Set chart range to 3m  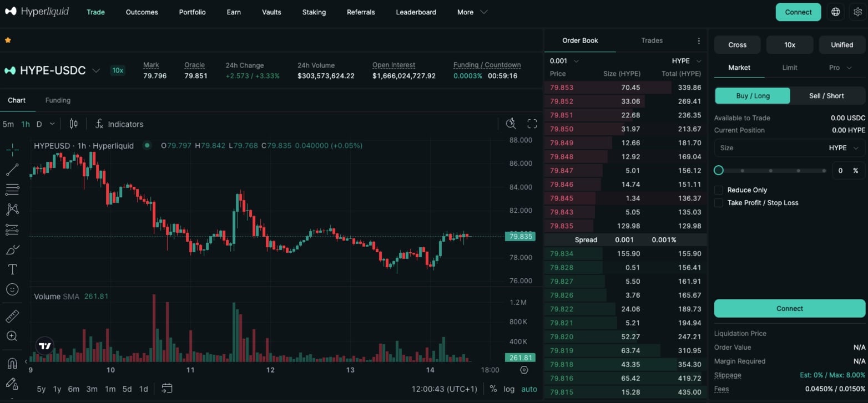[92, 389]
